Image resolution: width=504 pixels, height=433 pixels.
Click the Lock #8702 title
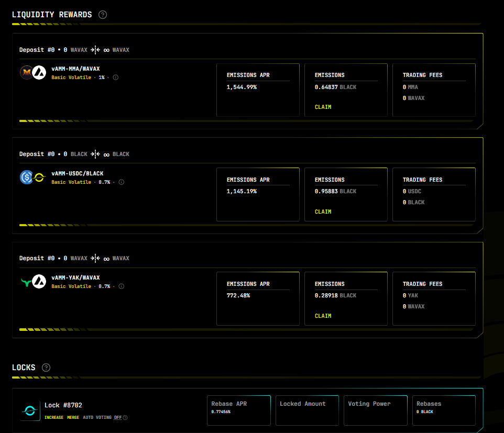pyautogui.click(x=63, y=405)
